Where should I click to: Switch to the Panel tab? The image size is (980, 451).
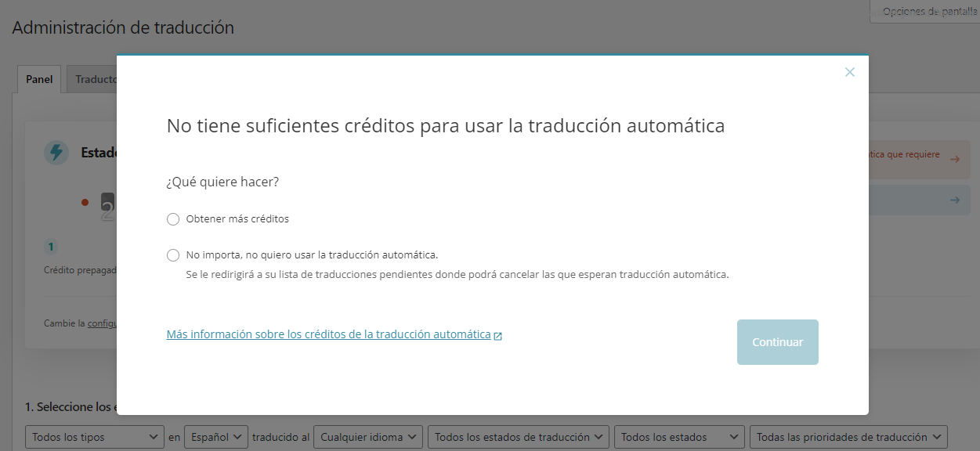tap(39, 79)
